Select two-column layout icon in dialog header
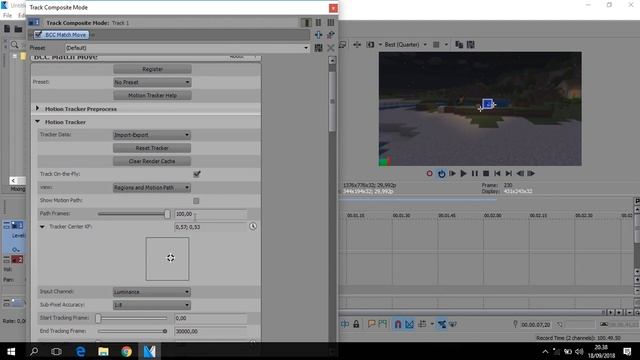 pyautogui.click(x=318, y=23)
